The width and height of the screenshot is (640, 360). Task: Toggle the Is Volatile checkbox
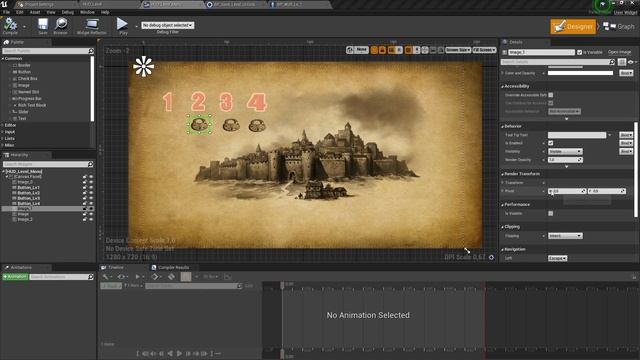coord(551,213)
